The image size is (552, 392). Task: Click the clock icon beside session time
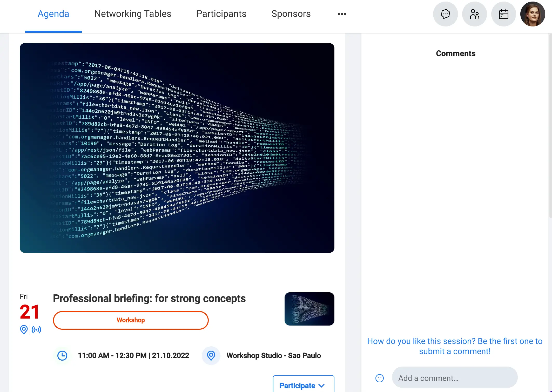(62, 356)
